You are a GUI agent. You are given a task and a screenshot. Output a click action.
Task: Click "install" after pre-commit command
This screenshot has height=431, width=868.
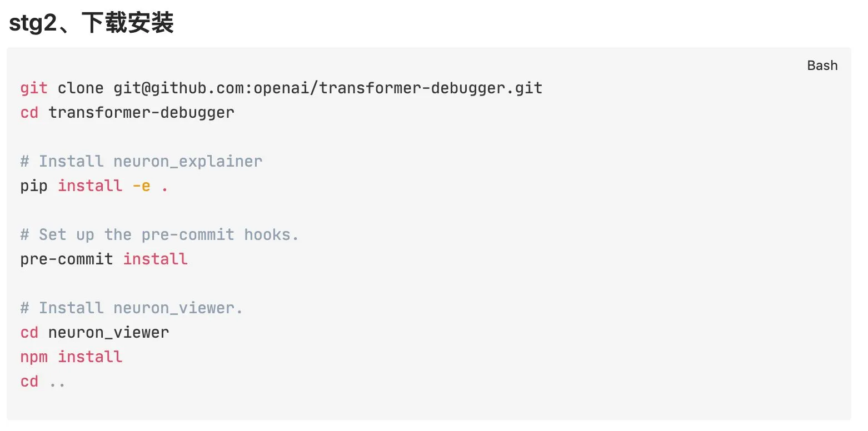(155, 259)
